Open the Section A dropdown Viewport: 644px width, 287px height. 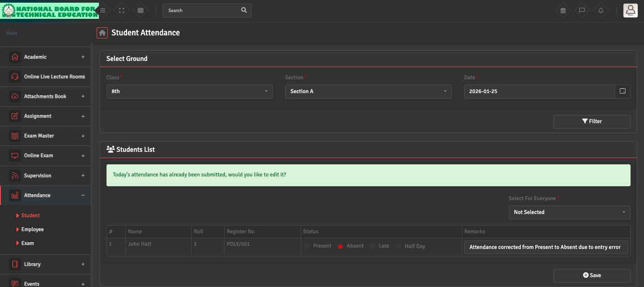368,91
